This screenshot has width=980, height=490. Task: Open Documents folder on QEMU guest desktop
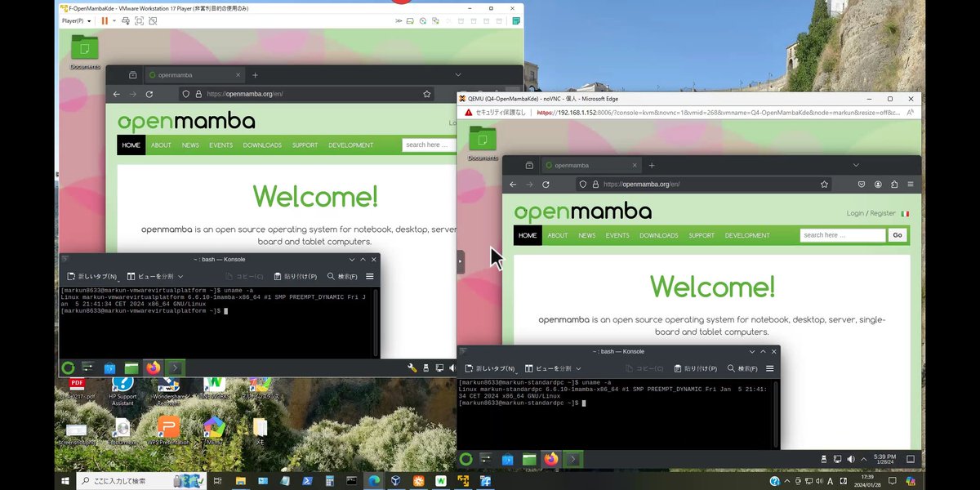[483, 142]
